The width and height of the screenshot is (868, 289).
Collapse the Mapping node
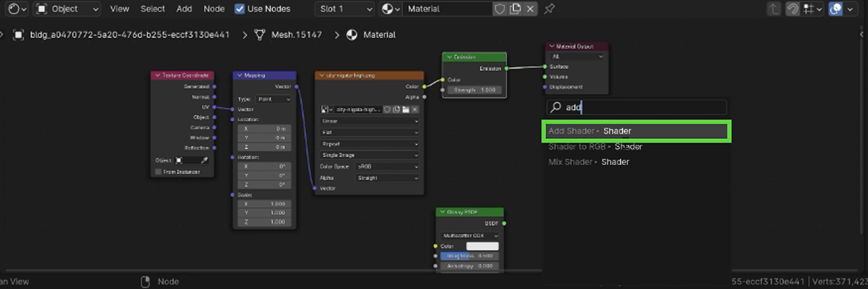pos(239,75)
